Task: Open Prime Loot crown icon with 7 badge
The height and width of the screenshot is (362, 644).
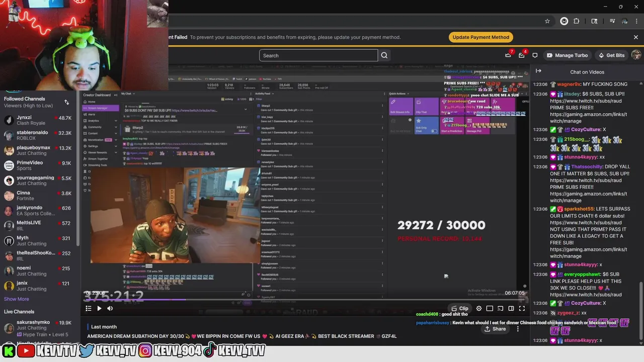Action: 508,55
